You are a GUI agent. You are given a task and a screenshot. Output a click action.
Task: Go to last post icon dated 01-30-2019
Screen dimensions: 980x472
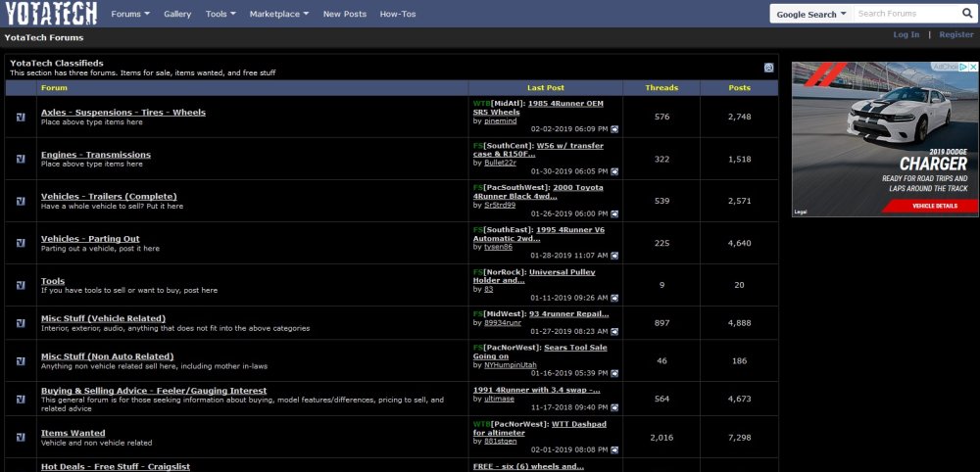614,171
